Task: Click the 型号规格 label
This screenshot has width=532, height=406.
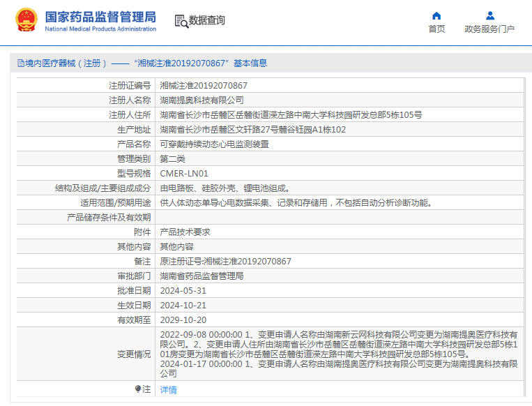Action: (134, 174)
